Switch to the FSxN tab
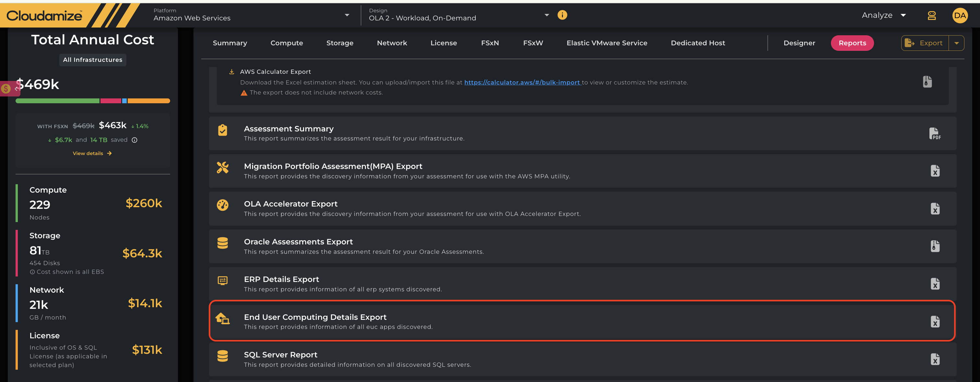 point(490,43)
